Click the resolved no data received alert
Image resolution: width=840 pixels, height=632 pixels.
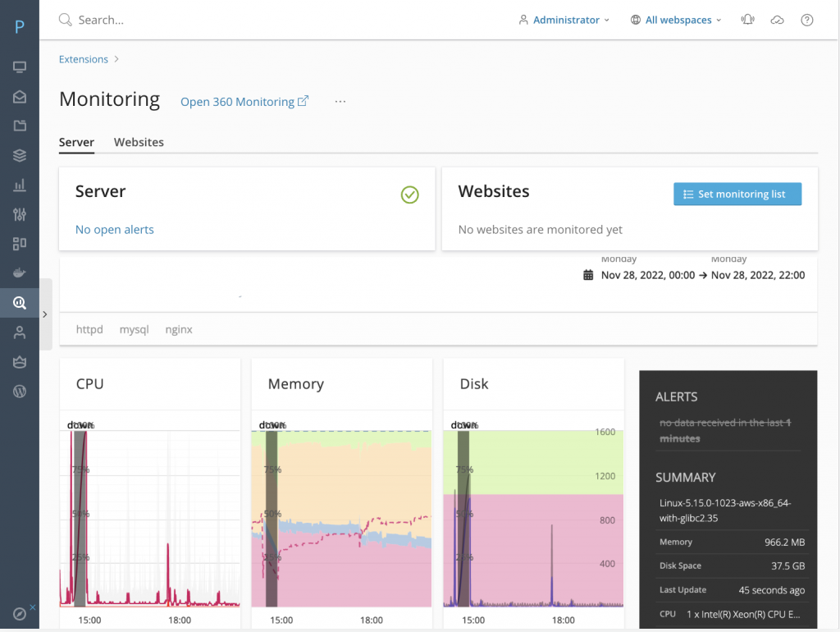[x=725, y=430]
